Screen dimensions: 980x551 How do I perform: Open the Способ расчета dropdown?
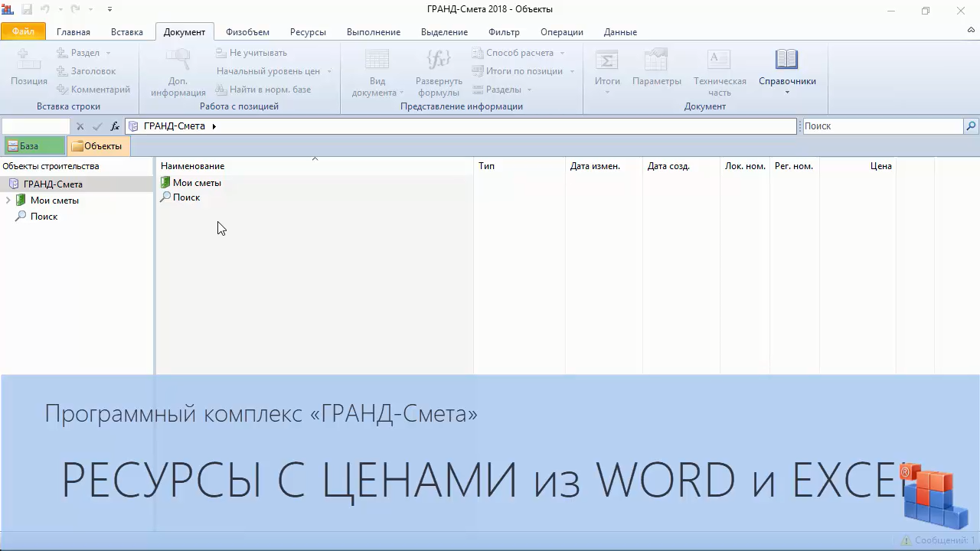pos(562,53)
